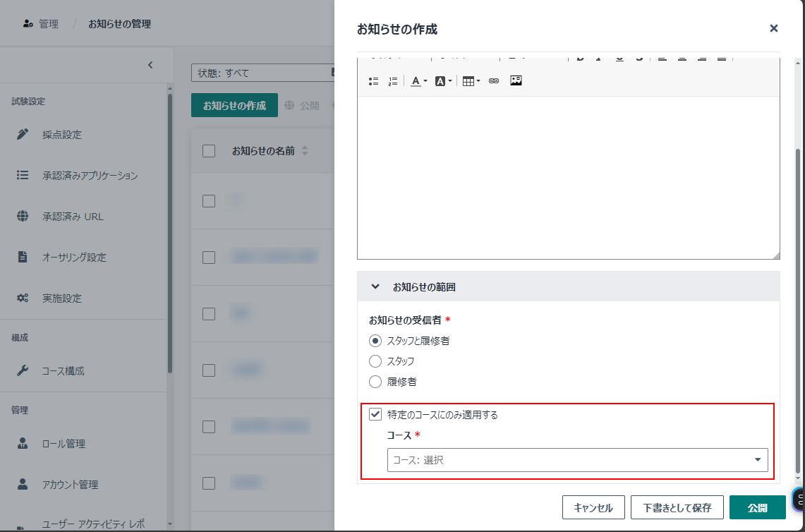This screenshot has width=805, height=532.
Task: Collapse the left sidebar using the chevron
Action: (150, 65)
